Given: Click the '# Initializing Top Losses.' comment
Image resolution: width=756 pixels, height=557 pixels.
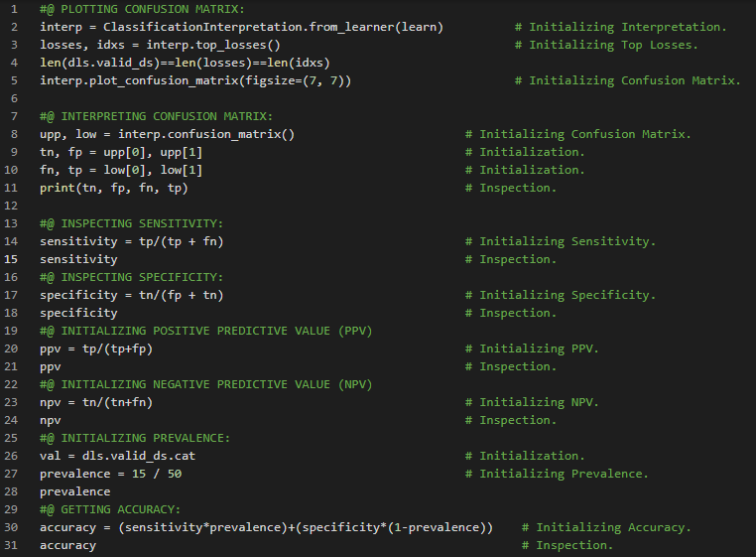Looking at the screenshot, I should pyautogui.click(x=613, y=45).
